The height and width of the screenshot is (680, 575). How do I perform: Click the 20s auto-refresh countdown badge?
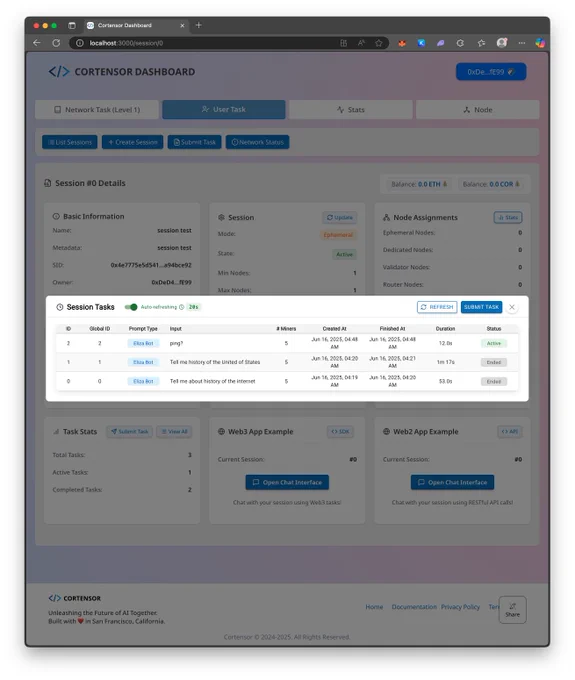193,307
